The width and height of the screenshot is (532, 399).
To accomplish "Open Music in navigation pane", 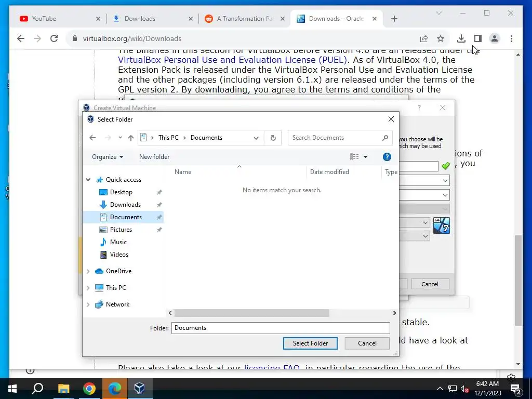I will (118, 242).
